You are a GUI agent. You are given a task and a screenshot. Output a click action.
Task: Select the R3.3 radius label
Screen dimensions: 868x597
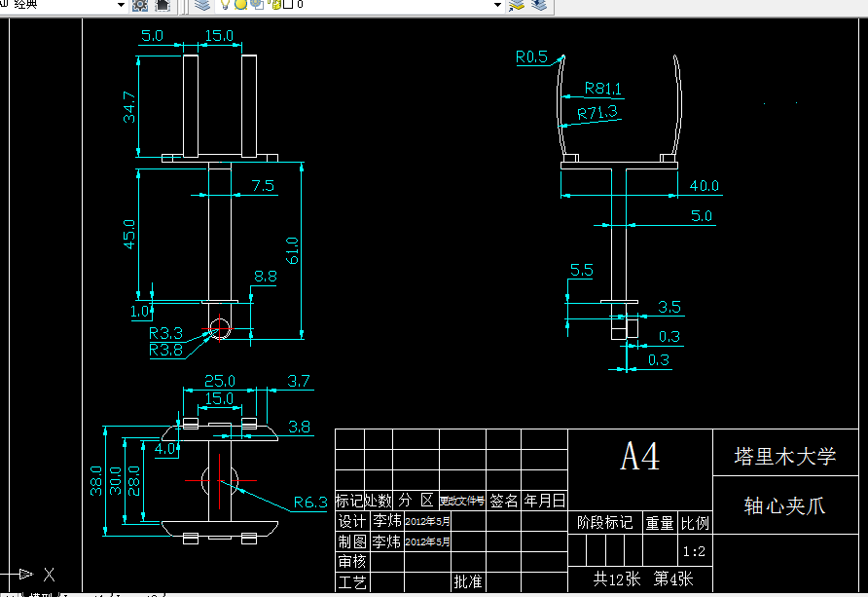(165, 333)
